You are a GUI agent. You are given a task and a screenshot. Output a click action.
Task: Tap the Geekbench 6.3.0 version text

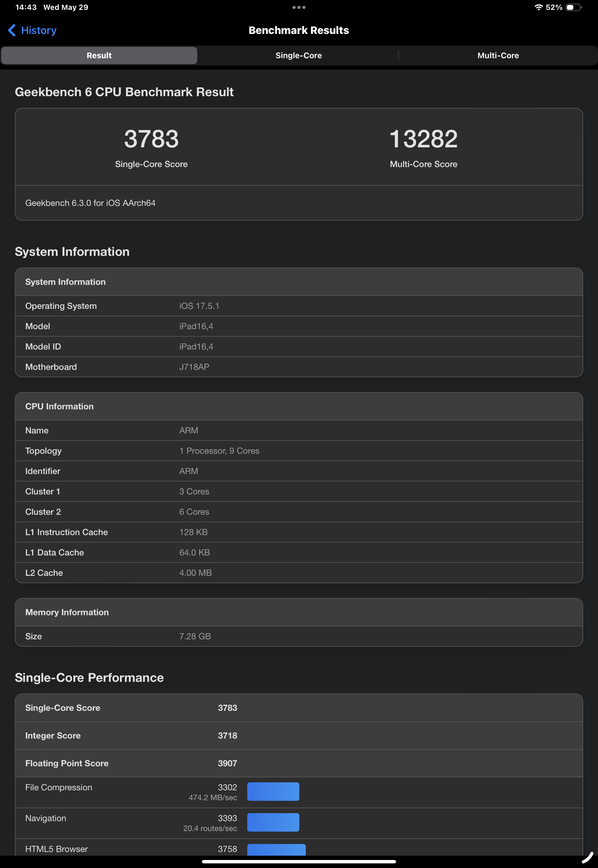pyautogui.click(x=90, y=203)
